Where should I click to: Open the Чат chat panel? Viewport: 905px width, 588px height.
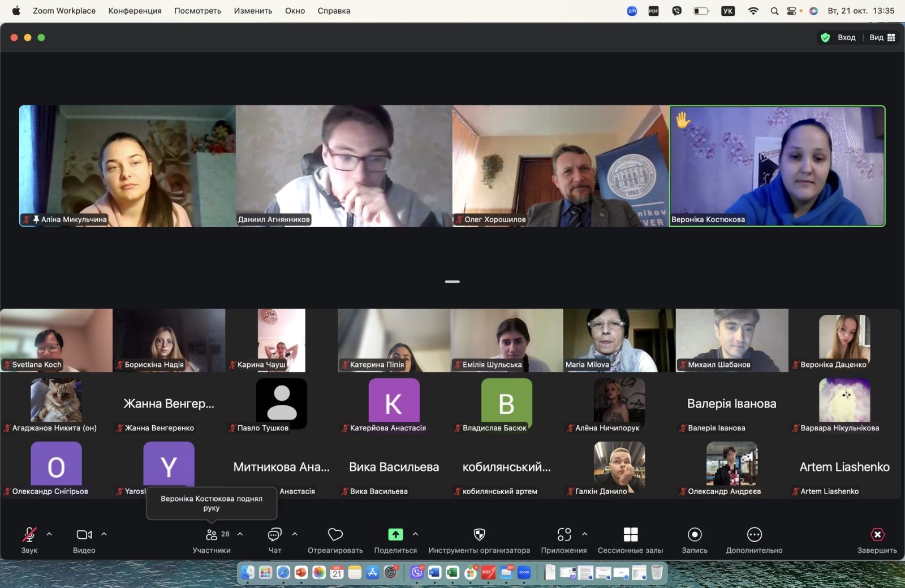pos(275,535)
